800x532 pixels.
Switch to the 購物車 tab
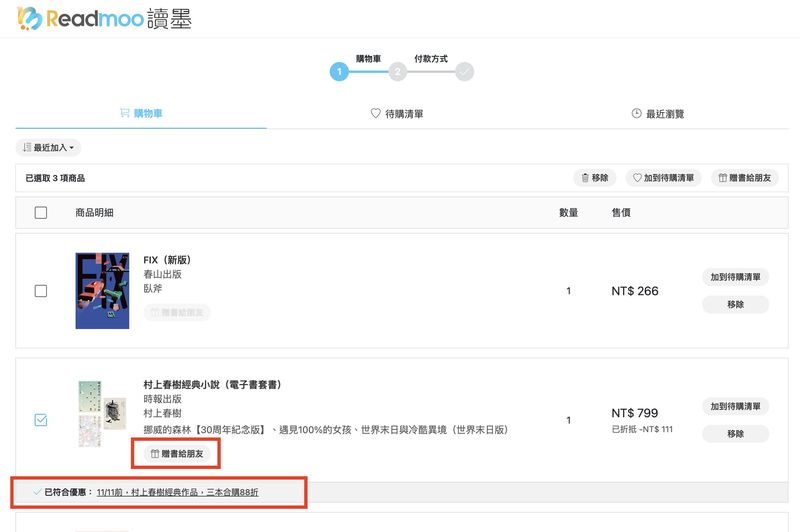[141, 113]
